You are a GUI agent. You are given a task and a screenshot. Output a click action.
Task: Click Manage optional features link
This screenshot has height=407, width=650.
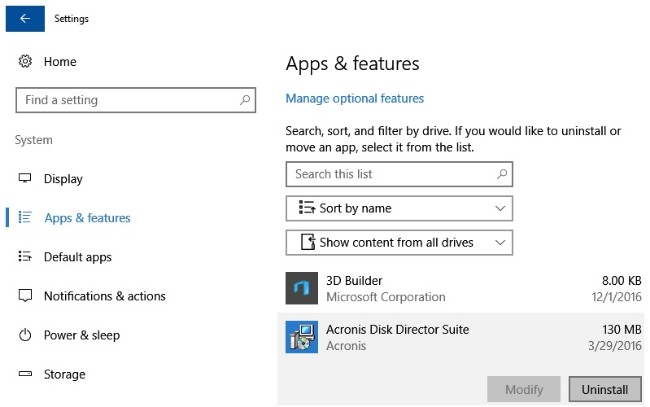355,99
